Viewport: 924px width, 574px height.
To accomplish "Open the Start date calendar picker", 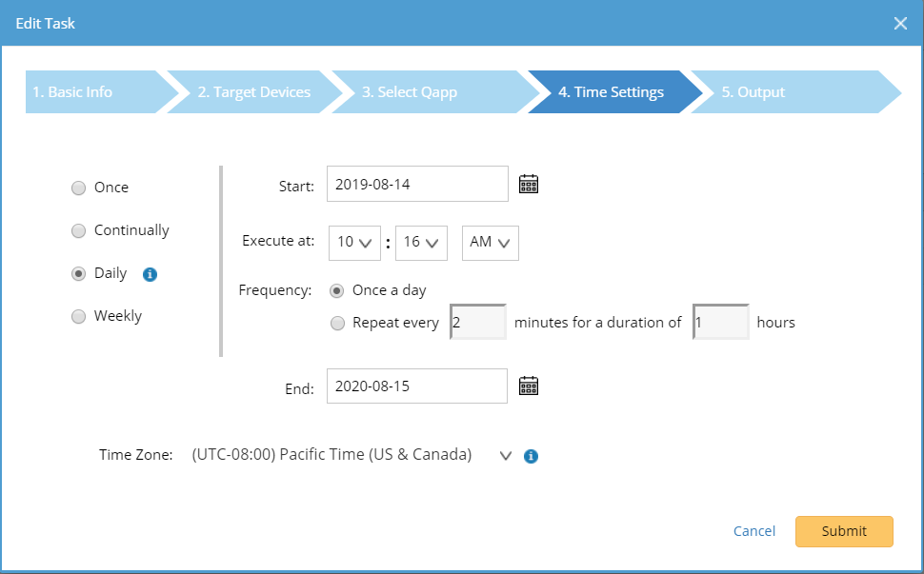I will pyautogui.click(x=529, y=185).
